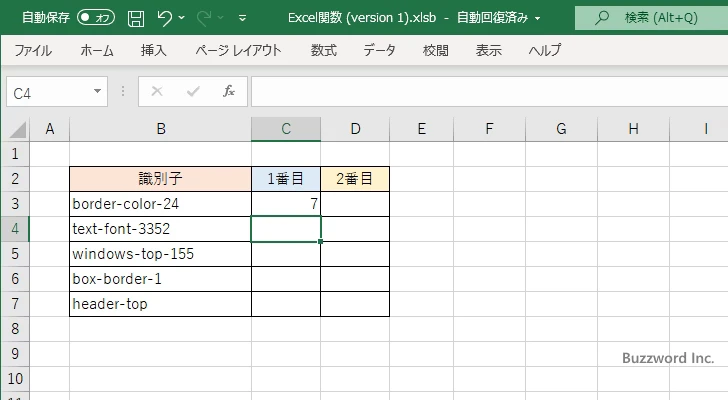
Task: Select column B header
Action: 161,129
